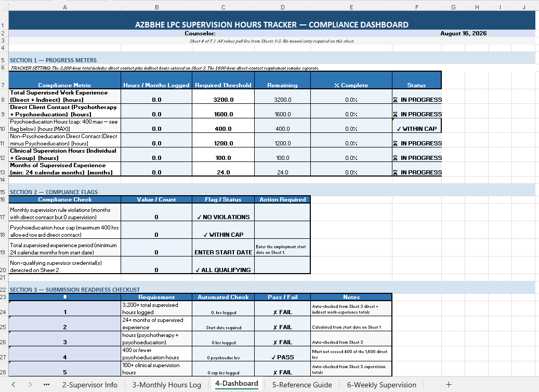Image resolution: width=539 pixels, height=392 pixels.
Task: Select 'Total Supervised Work Experience' metric cell
Action: click(64, 97)
